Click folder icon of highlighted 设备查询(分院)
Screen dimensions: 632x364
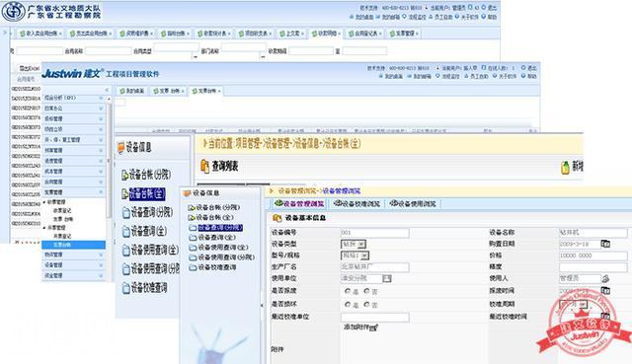193,228
